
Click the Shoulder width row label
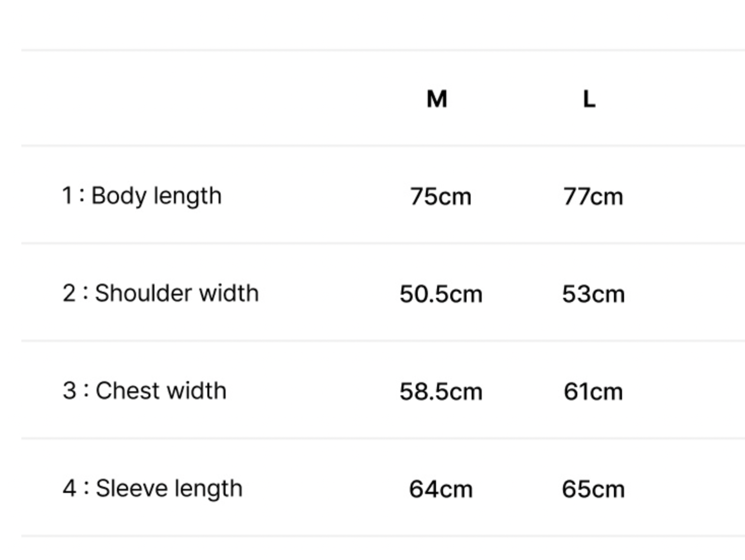[x=161, y=294]
